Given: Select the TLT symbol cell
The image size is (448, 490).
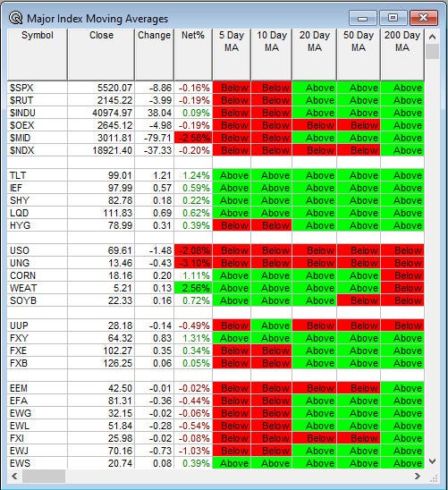Looking at the screenshot, I should click(38, 175).
